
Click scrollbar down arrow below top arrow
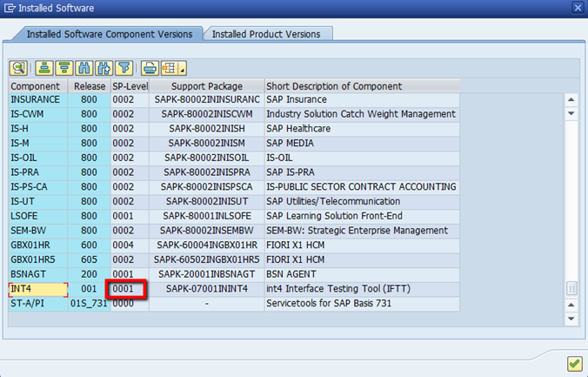coord(571,113)
